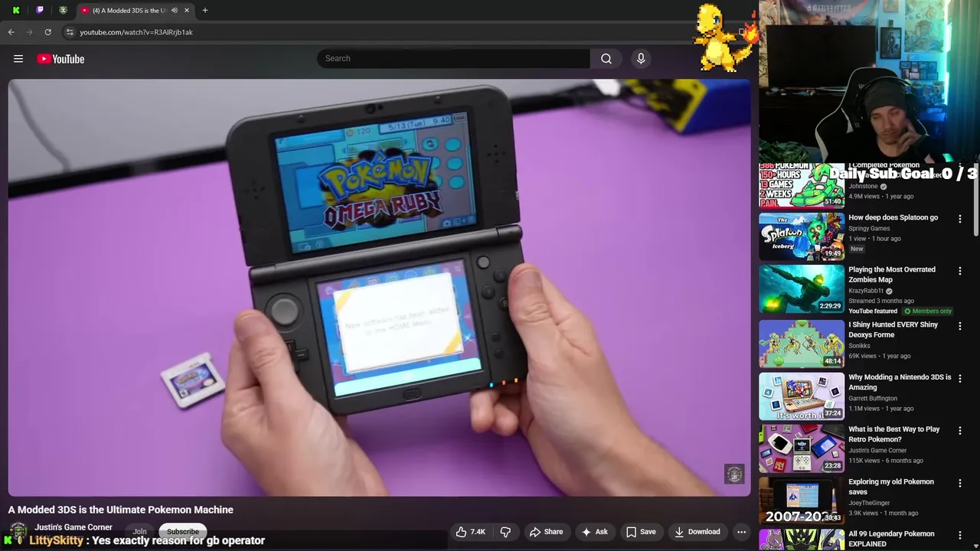The width and height of the screenshot is (980, 551).
Task: Start voice search with microphone icon
Action: 641,59
